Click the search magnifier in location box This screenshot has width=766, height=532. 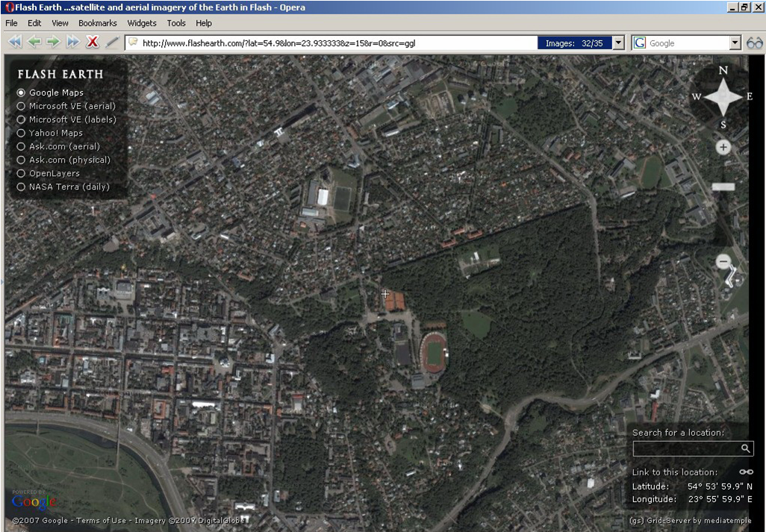[745, 448]
